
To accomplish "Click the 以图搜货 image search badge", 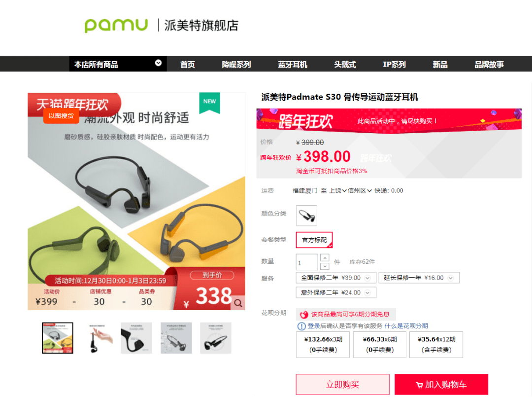I will coord(61,116).
